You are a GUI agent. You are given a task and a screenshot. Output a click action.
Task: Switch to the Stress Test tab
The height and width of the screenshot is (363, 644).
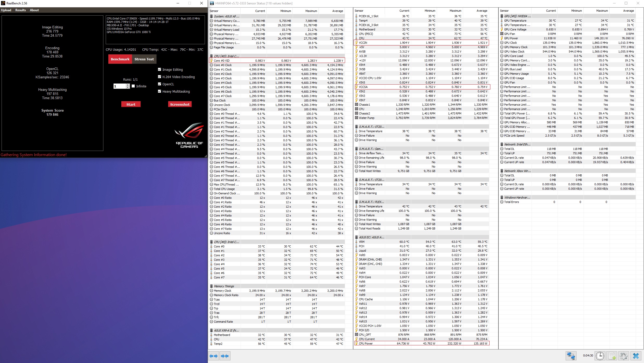144,59
